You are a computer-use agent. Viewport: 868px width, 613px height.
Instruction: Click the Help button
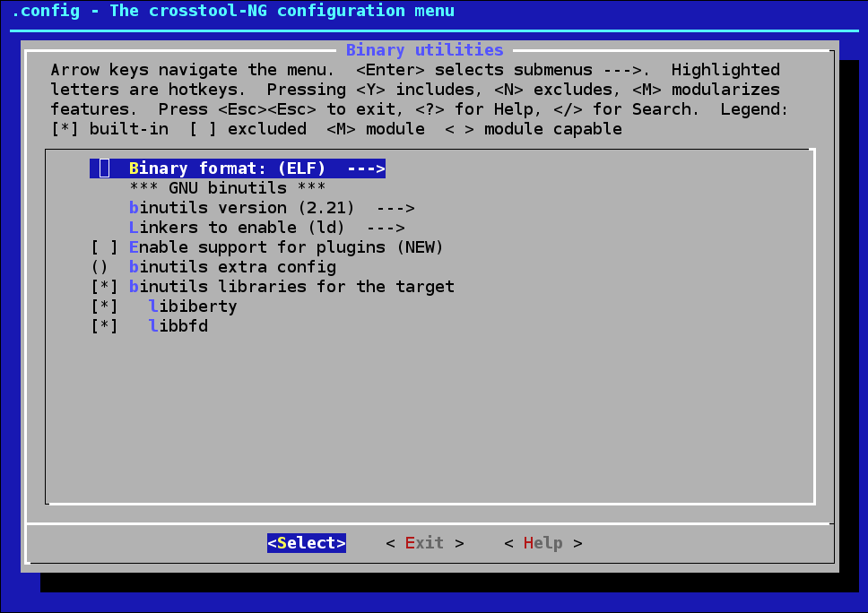coord(543,543)
